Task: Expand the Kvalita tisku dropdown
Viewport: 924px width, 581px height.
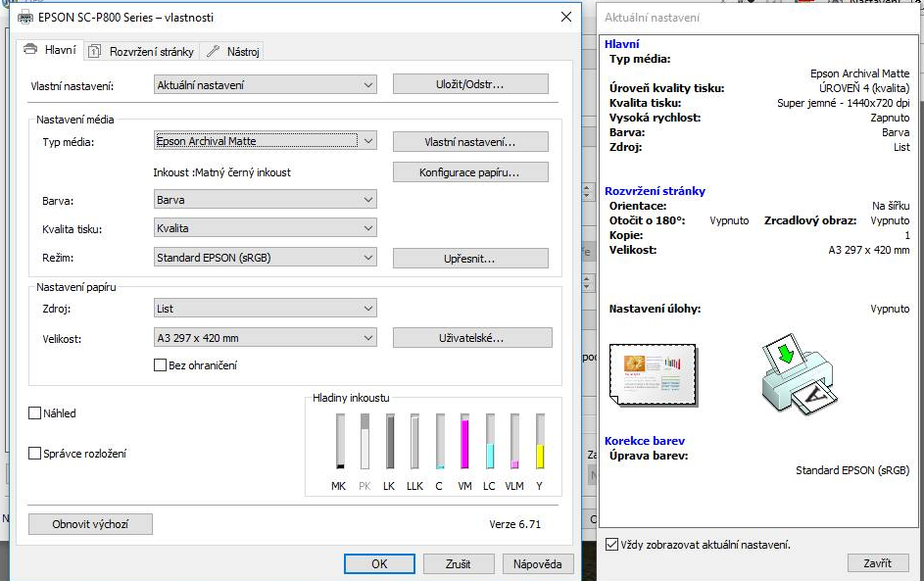Action: (266, 228)
